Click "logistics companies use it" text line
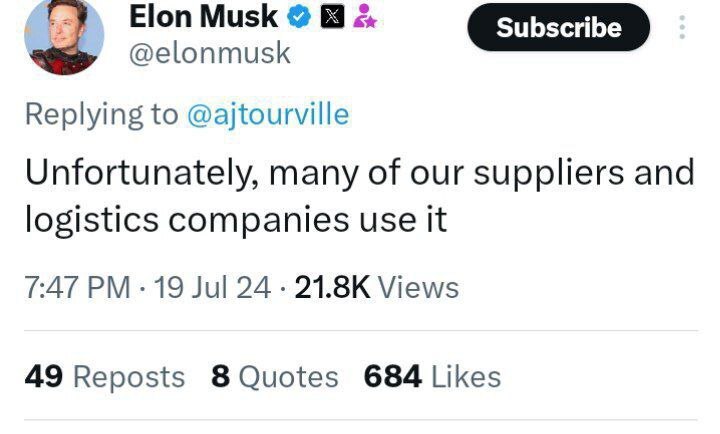720x434 pixels. (235, 219)
